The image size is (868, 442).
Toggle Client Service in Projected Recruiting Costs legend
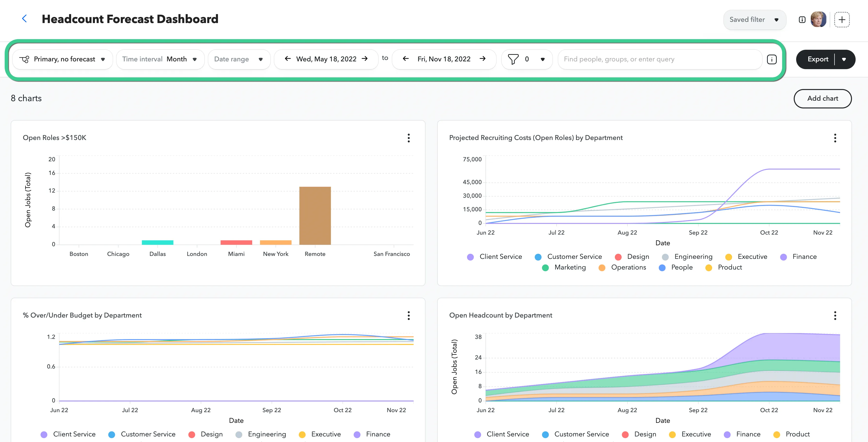tap(495, 257)
